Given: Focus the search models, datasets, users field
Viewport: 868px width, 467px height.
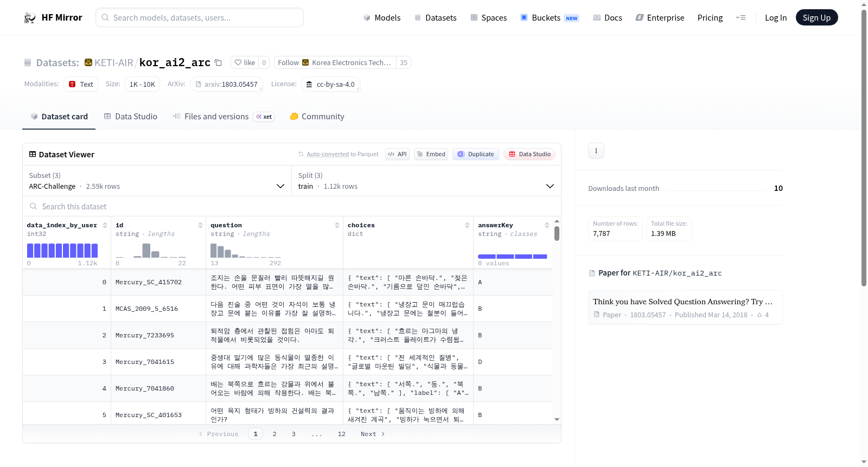Looking at the screenshot, I should (200, 17).
